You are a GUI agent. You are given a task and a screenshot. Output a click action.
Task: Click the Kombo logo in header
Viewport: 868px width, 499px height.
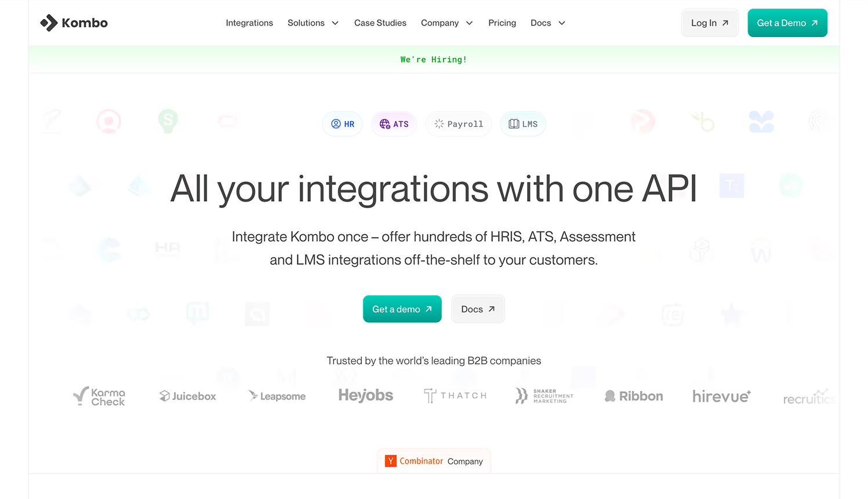tap(74, 23)
